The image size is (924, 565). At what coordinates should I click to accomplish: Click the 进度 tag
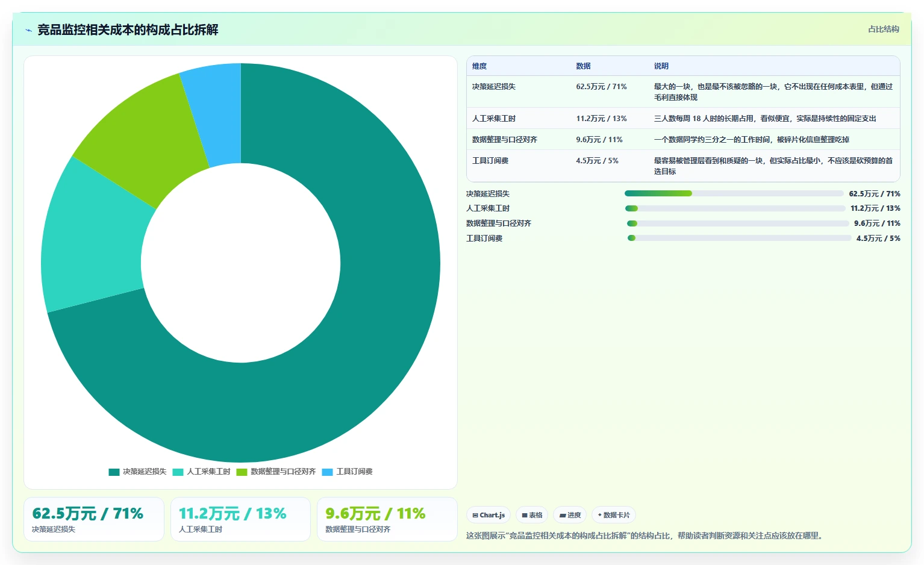[x=570, y=515]
